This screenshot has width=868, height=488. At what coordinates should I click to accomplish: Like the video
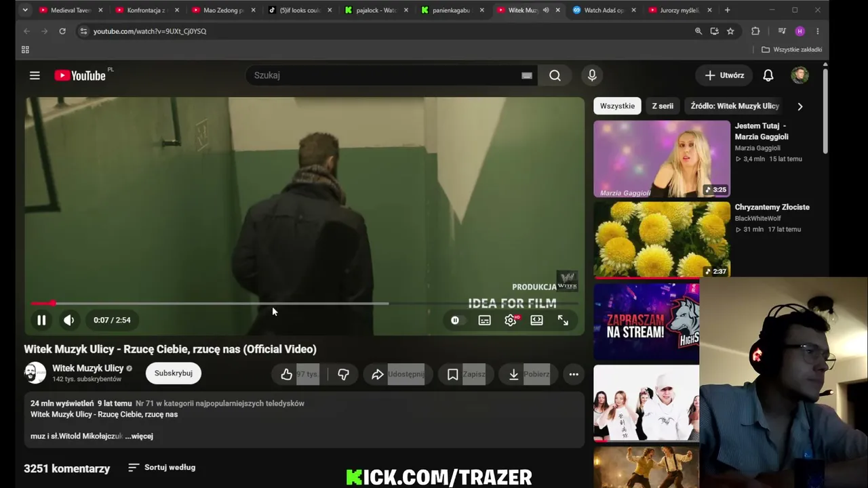pos(299,374)
